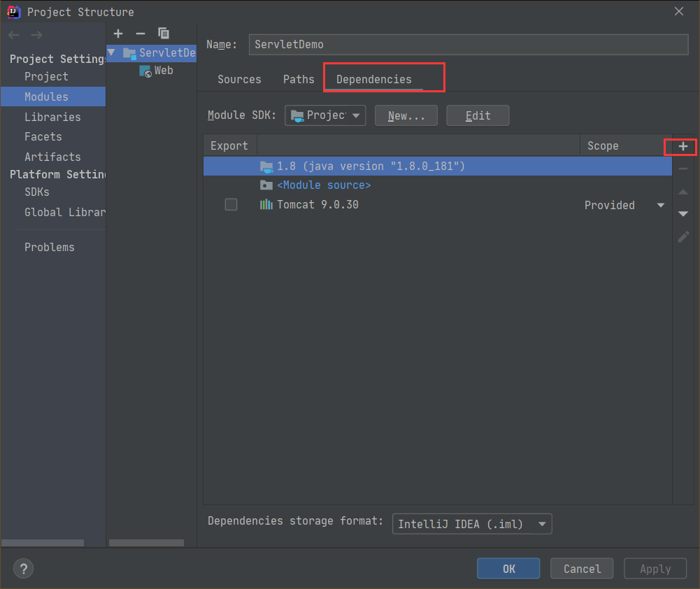Click the module tree horizontal scrollbar
This screenshot has height=589, width=700.
[x=146, y=543]
